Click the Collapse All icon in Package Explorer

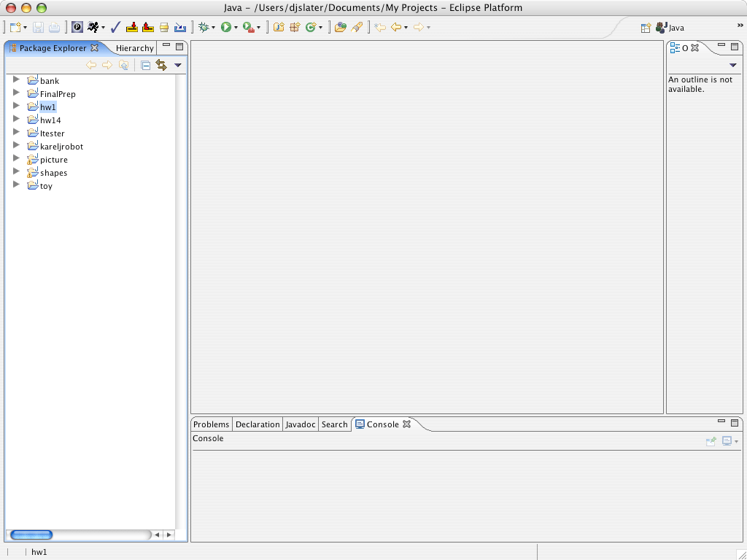pos(144,65)
